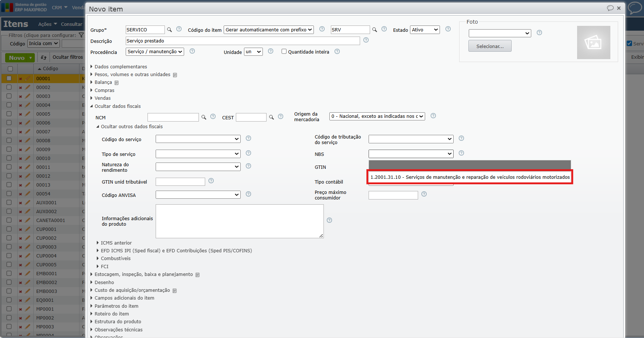Click the search icon next to SRV code
644x338 pixels.
point(374,30)
